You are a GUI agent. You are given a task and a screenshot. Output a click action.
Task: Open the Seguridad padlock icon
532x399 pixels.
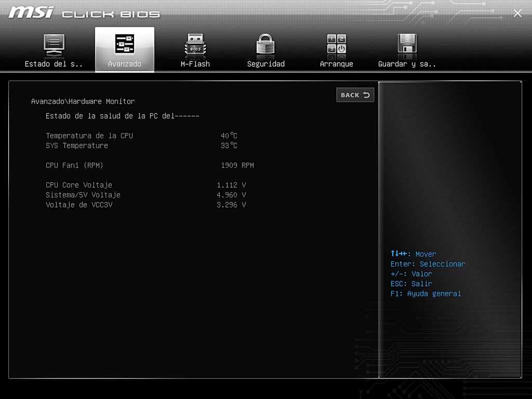point(265,45)
